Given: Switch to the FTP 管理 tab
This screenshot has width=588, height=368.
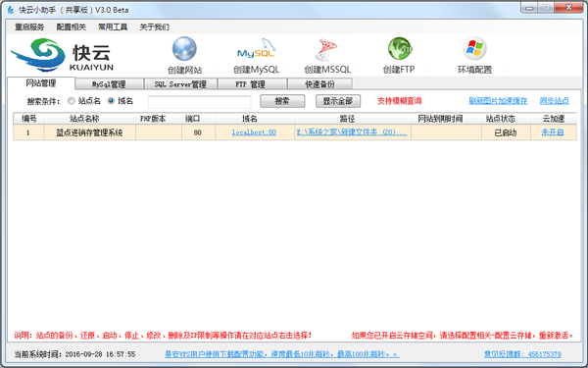Looking at the screenshot, I should (252, 84).
